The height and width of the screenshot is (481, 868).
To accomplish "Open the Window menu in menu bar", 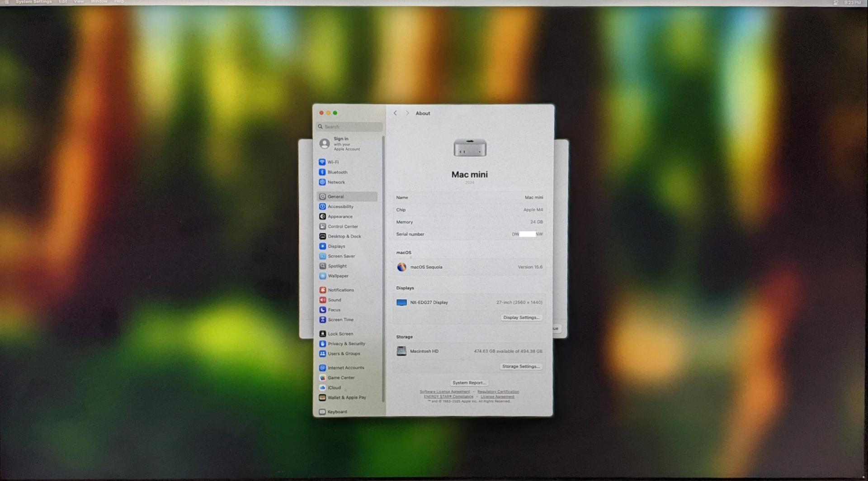I will [x=99, y=2].
